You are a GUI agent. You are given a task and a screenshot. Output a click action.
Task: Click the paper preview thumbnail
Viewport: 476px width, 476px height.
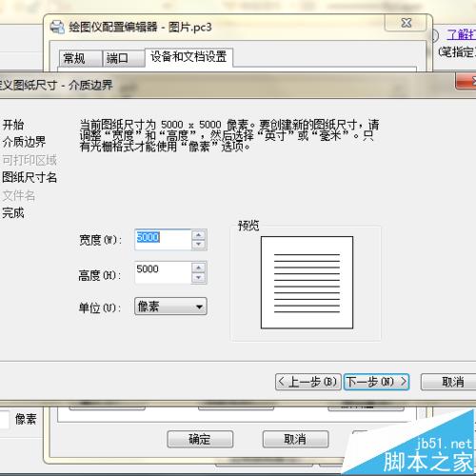(x=307, y=283)
